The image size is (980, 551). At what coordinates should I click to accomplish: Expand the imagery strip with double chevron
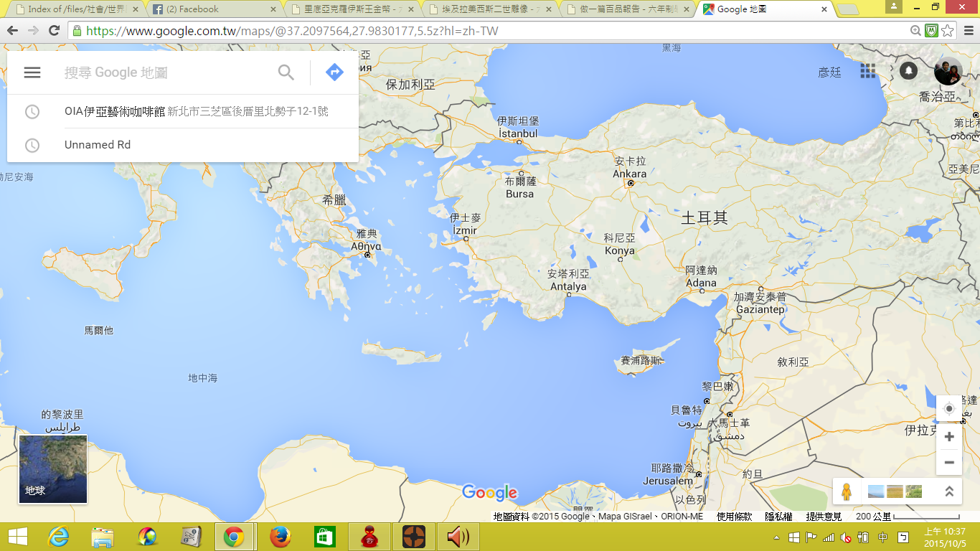[948, 491]
